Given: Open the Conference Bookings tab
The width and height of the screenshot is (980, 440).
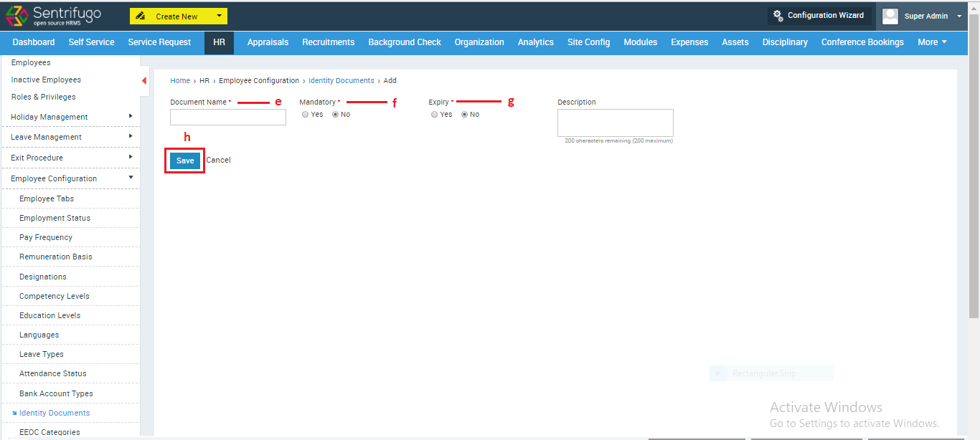Looking at the screenshot, I should (862, 42).
